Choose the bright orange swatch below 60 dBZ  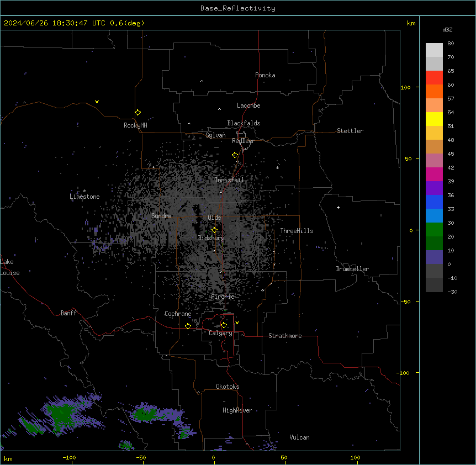tap(434, 91)
